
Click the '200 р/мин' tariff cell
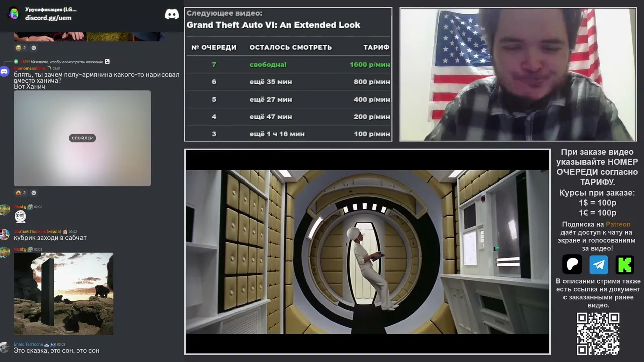pyautogui.click(x=372, y=117)
